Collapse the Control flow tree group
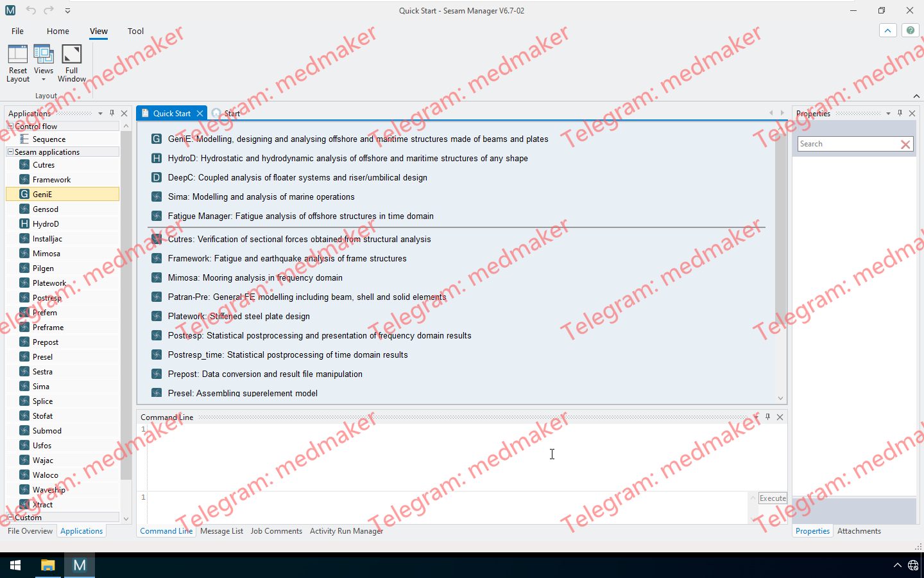The width and height of the screenshot is (924, 578). coord(10,126)
